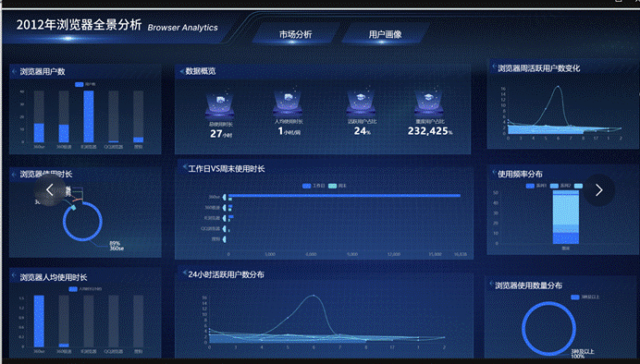Go to previous slide with left arrow
640x364 pixels.
click(50, 189)
